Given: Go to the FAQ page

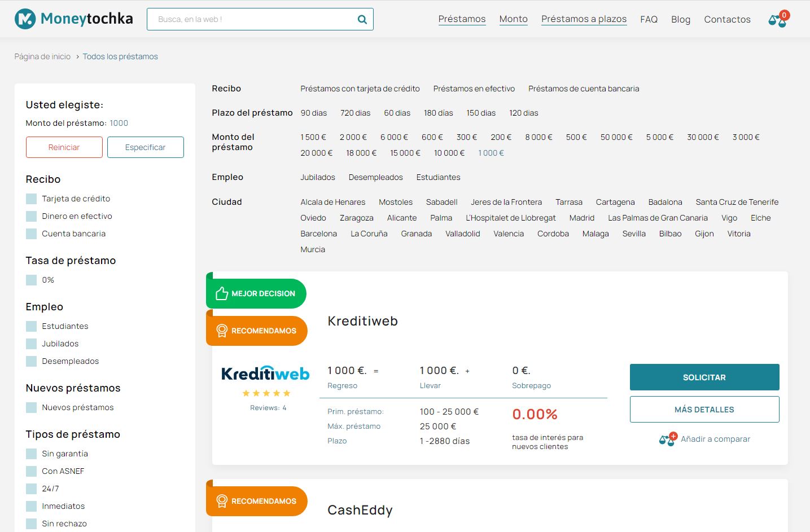Looking at the screenshot, I should (649, 19).
